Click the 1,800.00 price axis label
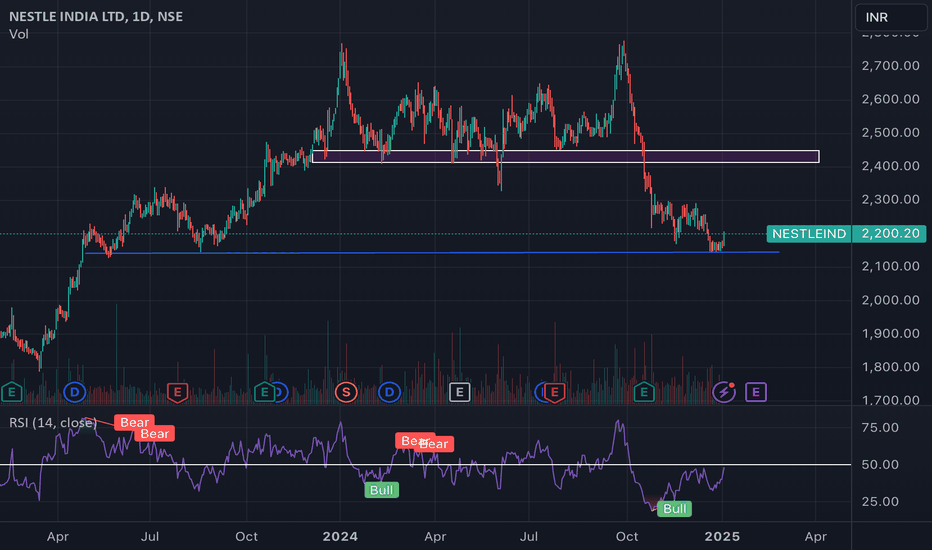The image size is (932, 550). [x=890, y=367]
